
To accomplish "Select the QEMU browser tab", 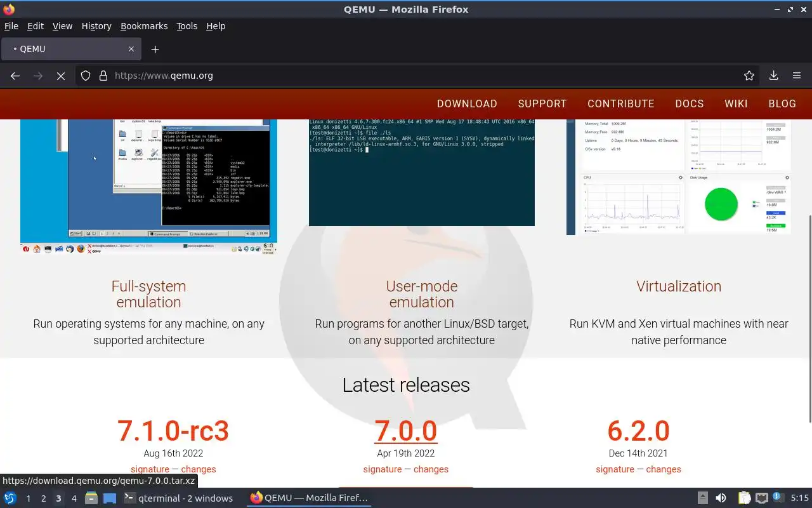I will tap(70, 49).
